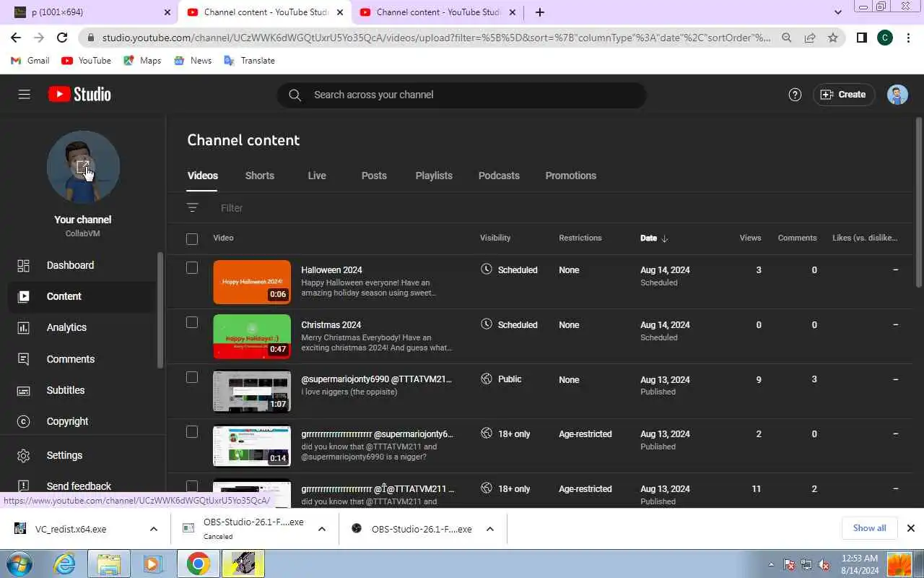Open the Christmas 2024 video thumbnail
The width and height of the screenshot is (924, 578).
(x=252, y=337)
